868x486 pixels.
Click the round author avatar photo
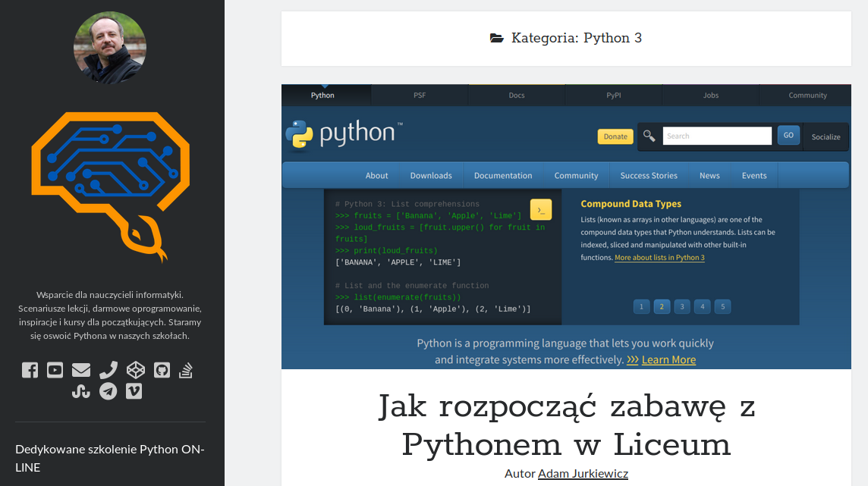[x=110, y=47]
